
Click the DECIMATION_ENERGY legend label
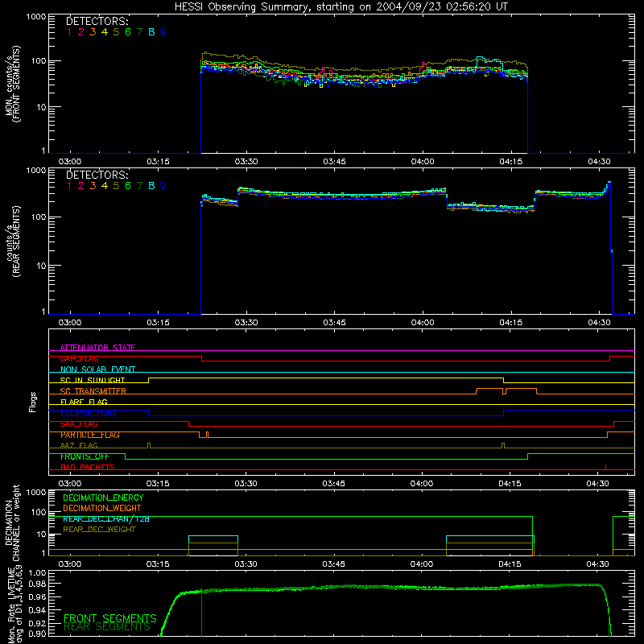tap(103, 497)
